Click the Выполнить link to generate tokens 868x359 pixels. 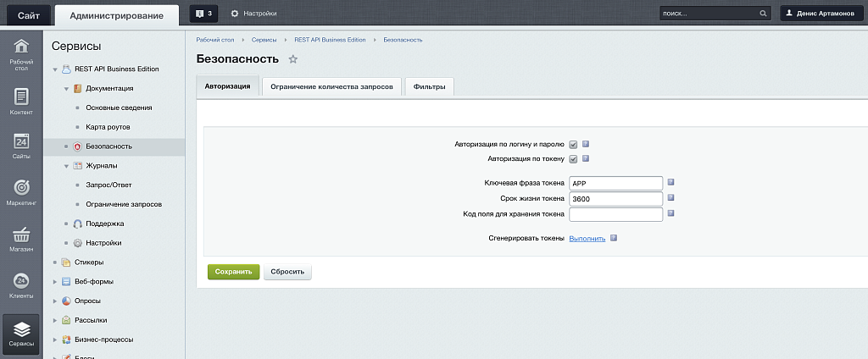(587, 239)
